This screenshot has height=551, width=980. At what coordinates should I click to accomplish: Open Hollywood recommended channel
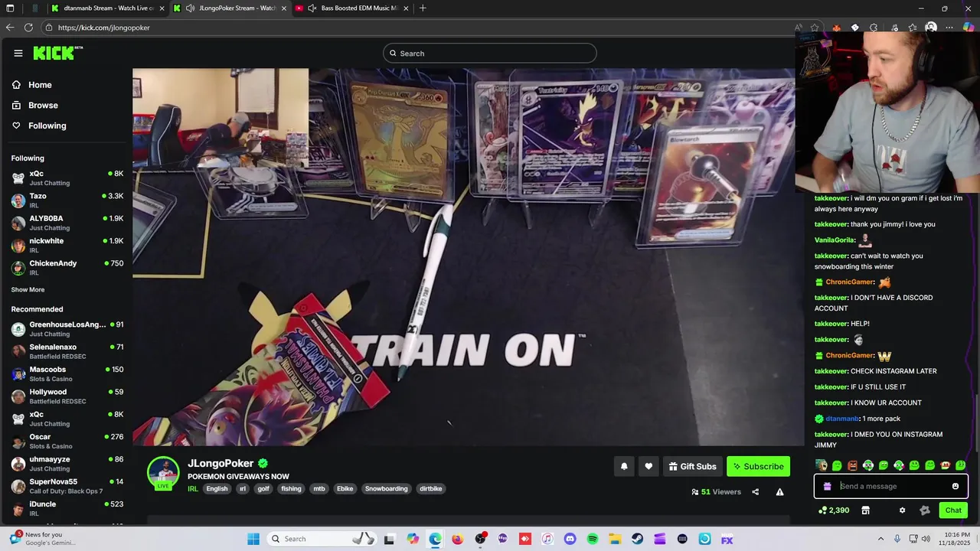point(67,396)
